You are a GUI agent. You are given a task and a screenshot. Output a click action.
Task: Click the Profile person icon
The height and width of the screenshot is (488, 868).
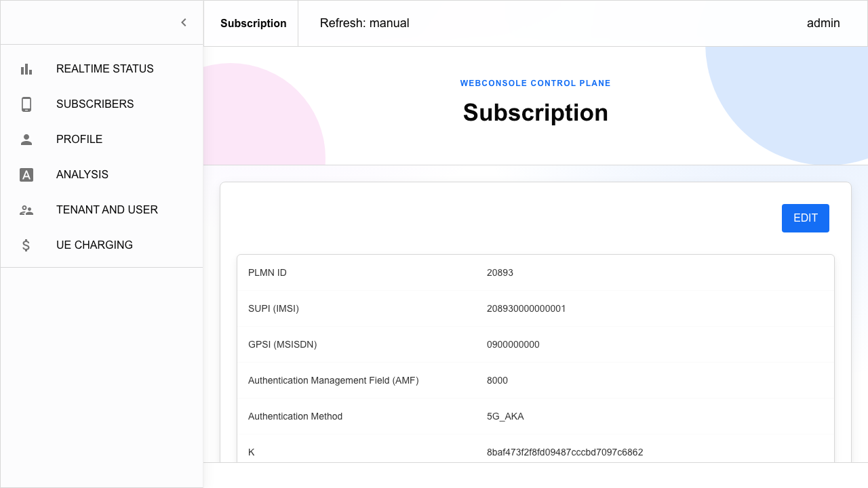(26, 140)
